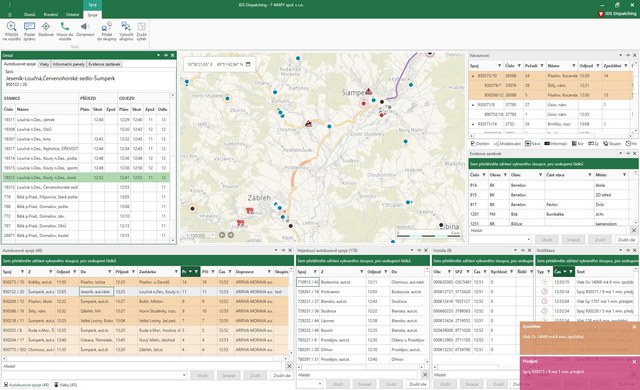The width and height of the screenshot is (640, 390).
Task: Close the orange Zpoždění notification popup
Action: (x=634, y=327)
